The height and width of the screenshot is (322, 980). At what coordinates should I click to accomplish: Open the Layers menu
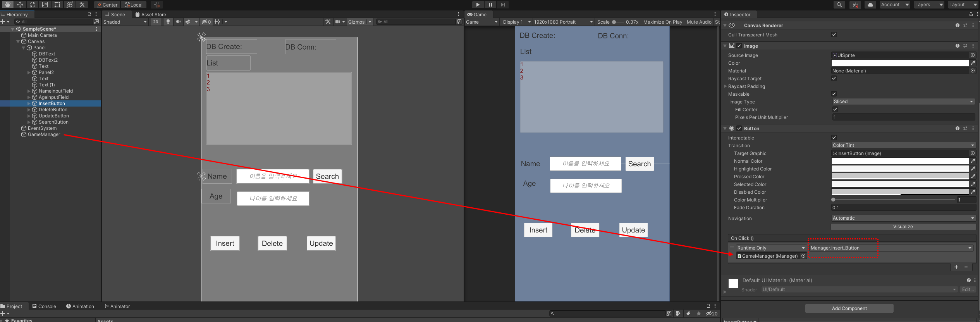click(928, 5)
